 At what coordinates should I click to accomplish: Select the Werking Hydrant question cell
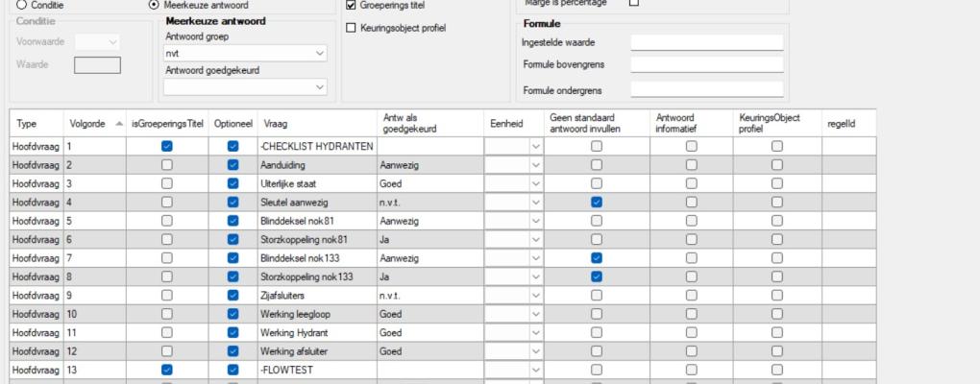pyautogui.click(x=314, y=333)
